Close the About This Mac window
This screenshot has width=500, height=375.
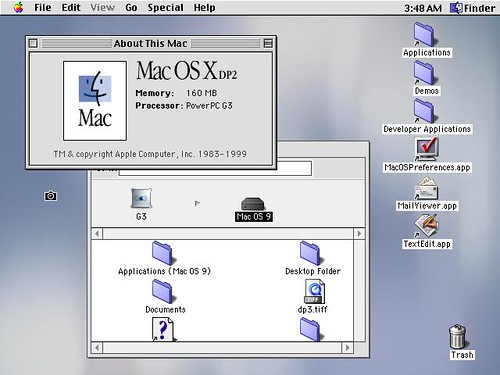[x=33, y=43]
